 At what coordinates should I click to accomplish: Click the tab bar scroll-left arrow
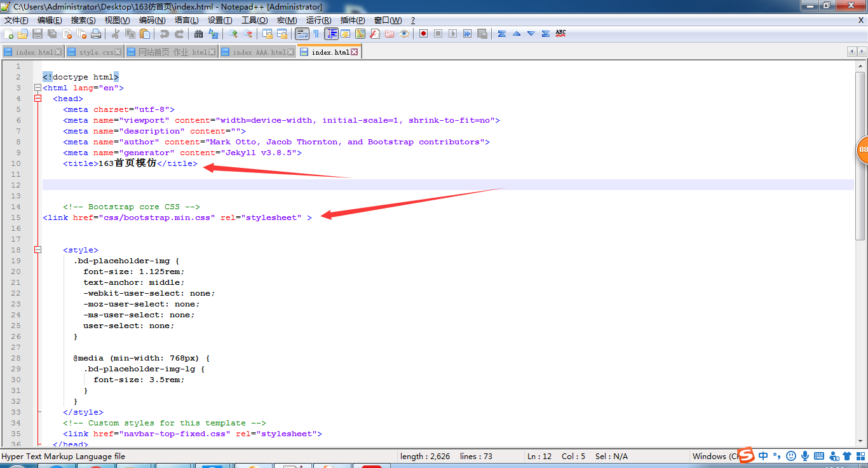(x=851, y=52)
